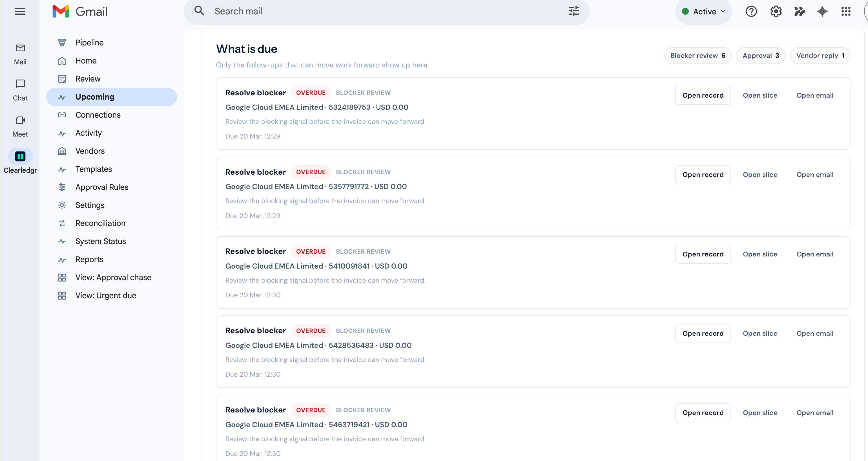Open the Help icon in the top bar
This screenshot has height=461, width=868.
coord(751,11)
